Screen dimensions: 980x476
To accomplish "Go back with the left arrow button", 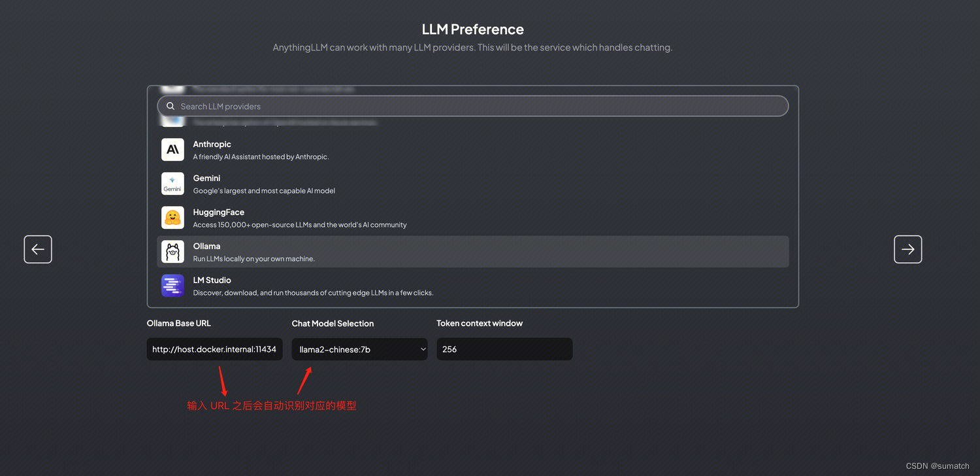I will coord(38,249).
